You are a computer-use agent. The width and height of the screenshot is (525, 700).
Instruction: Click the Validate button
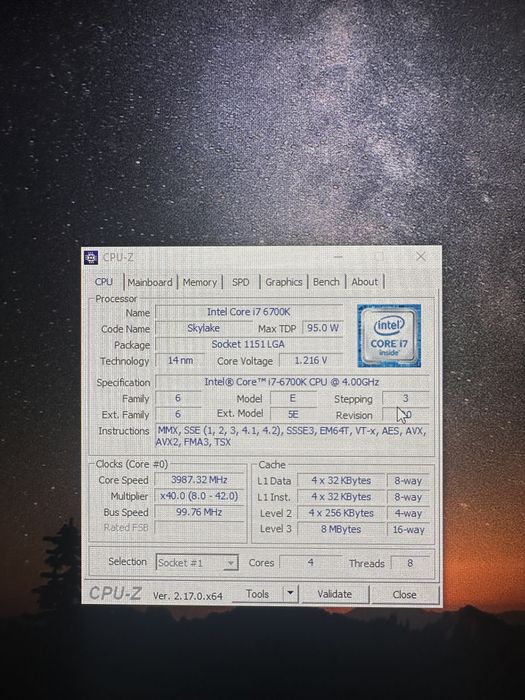(335, 594)
